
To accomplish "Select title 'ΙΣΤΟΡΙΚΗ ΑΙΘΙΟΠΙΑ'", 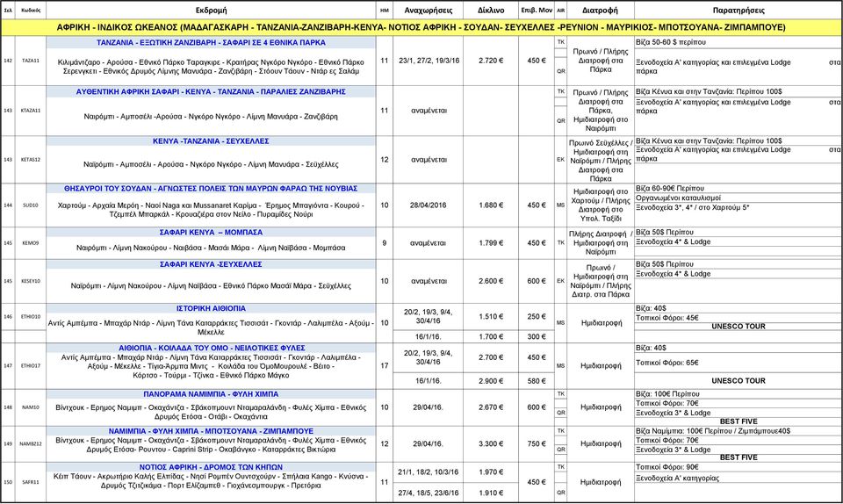I will [x=211, y=308].
